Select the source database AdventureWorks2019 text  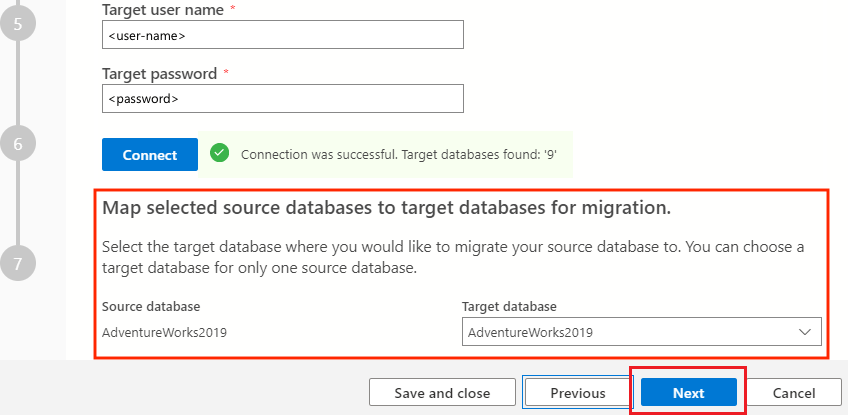[x=165, y=332]
